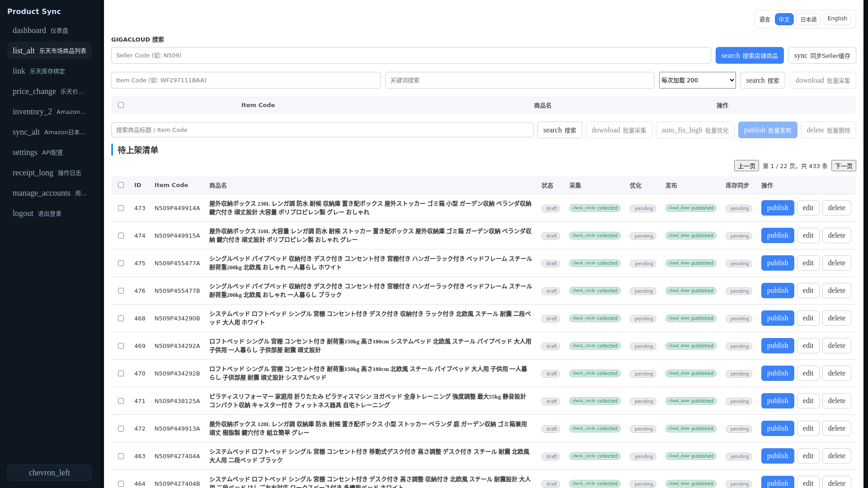Click auto_fix_high 批量优化 button

(x=695, y=130)
